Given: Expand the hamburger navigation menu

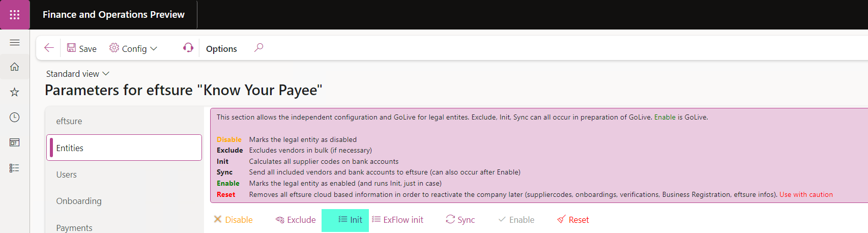Looking at the screenshot, I should coord(15,43).
